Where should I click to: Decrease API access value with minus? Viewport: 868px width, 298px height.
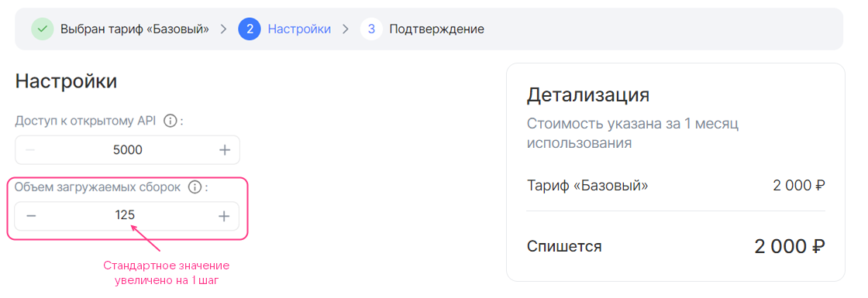tap(31, 150)
